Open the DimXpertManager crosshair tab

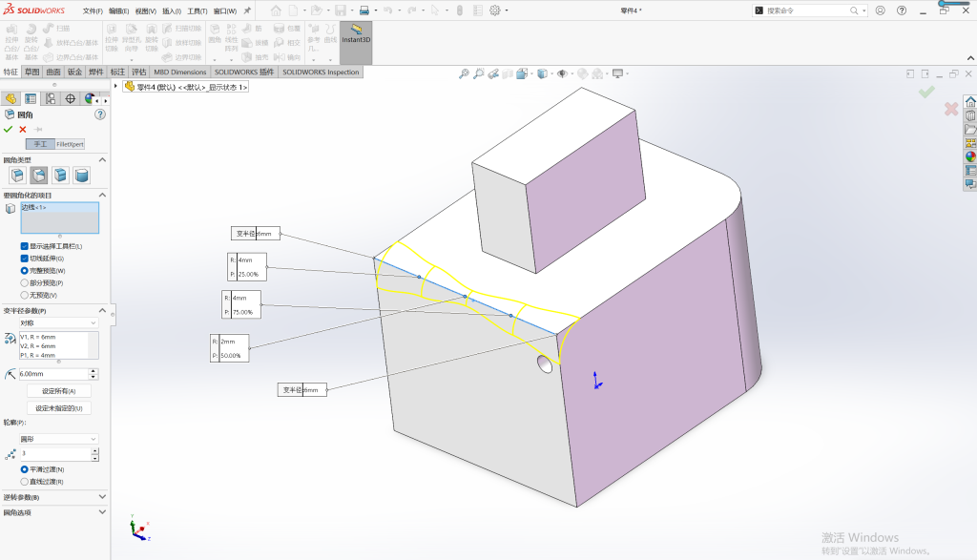[71, 98]
